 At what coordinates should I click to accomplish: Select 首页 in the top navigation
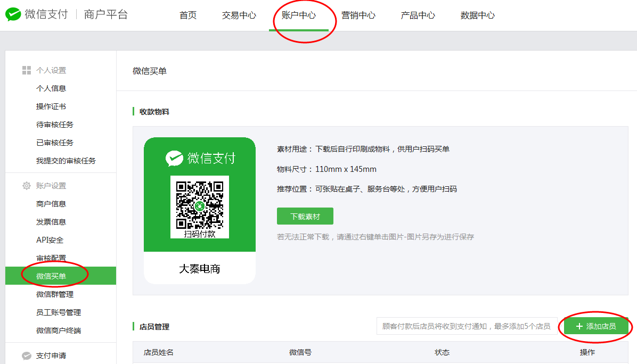(188, 16)
